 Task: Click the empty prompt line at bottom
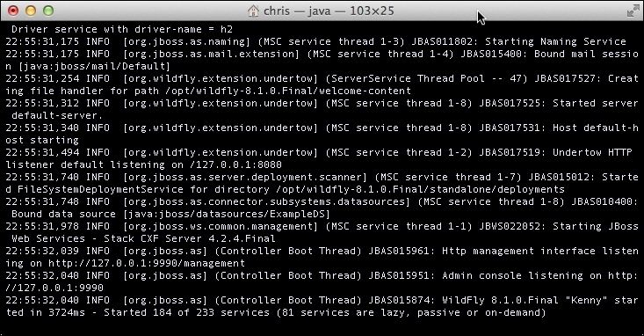point(322,325)
